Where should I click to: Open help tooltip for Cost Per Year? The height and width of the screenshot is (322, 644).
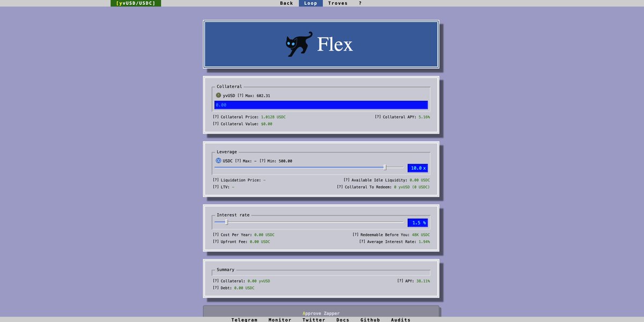[x=215, y=235]
